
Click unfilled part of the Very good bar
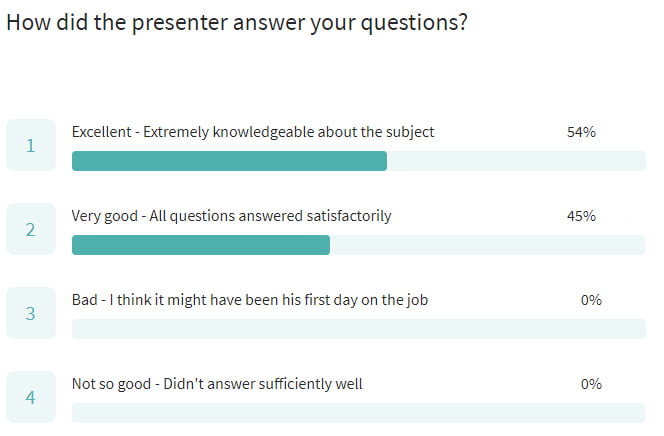pyautogui.click(x=487, y=245)
